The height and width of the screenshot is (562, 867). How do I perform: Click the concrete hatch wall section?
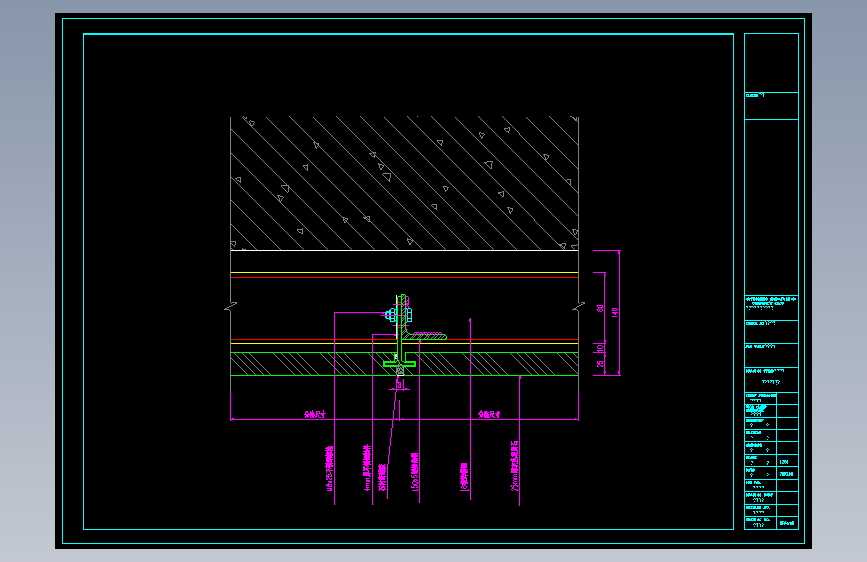point(404,183)
